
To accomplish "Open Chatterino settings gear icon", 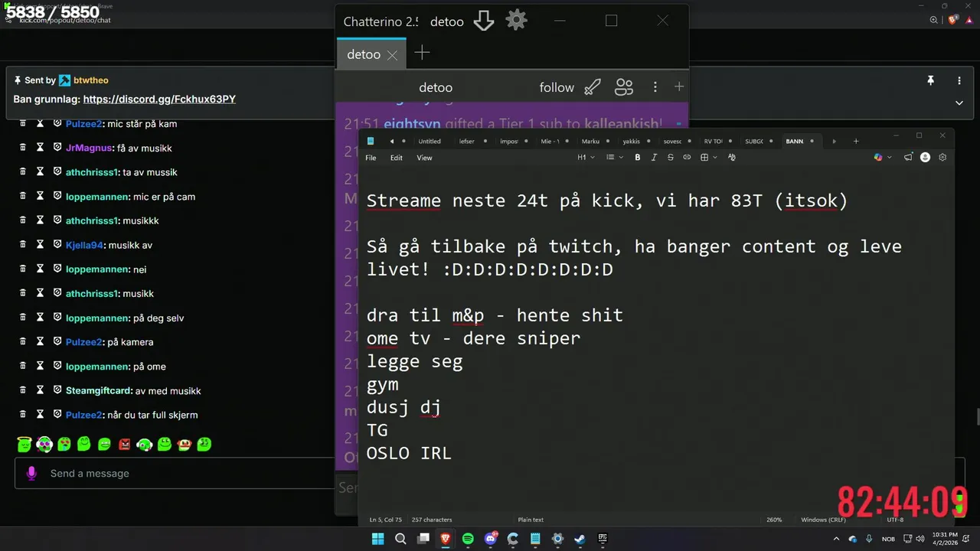I will pos(517,21).
